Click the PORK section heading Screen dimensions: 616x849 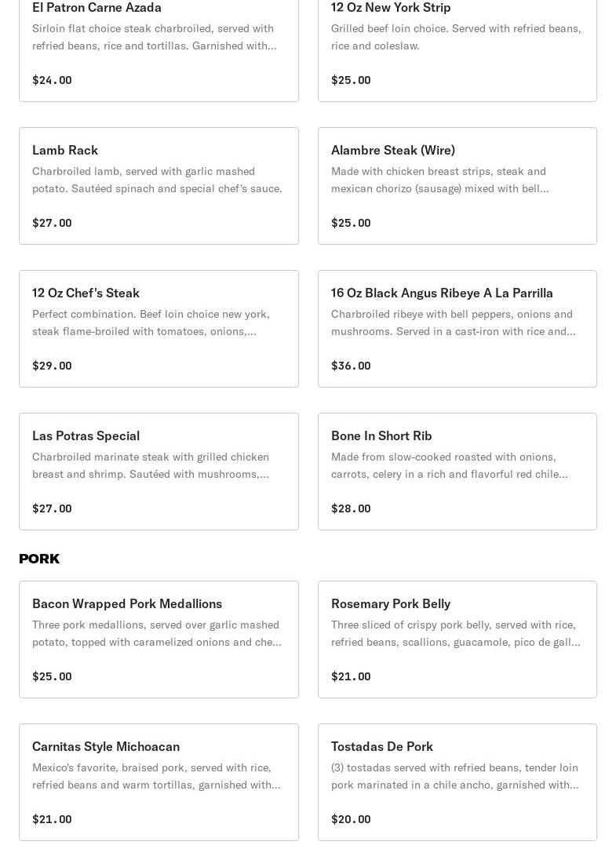pos(39,559)
